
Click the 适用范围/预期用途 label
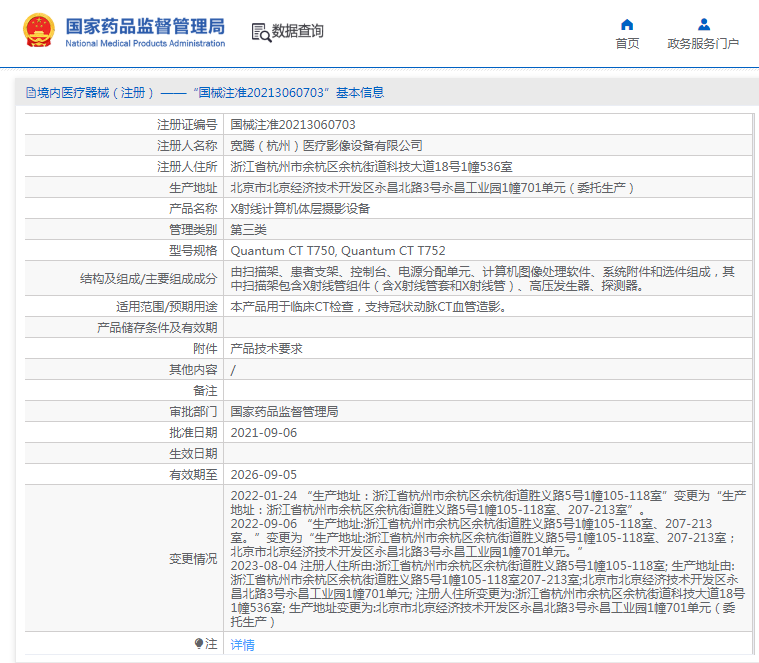tap(167, 307)
